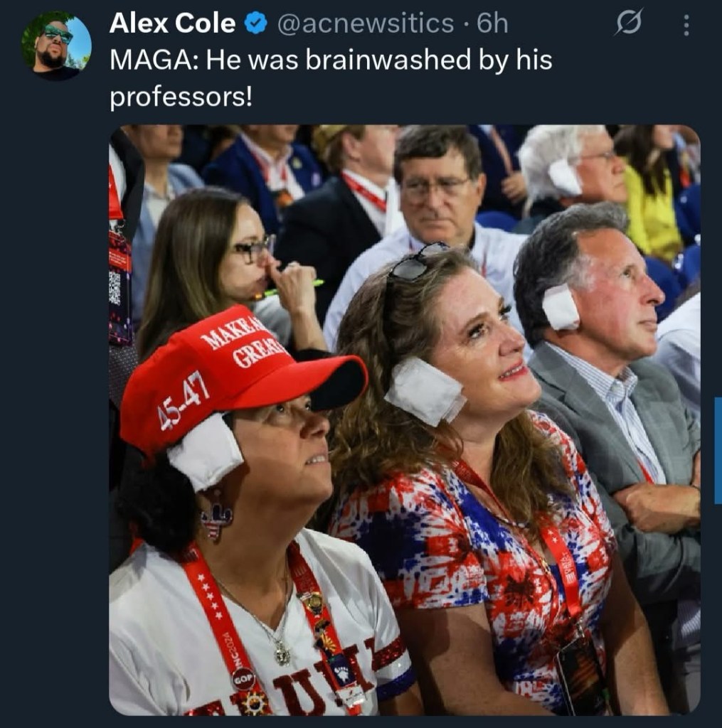This screenshot has width=722, height=728.
Task: Tap the Grok slash-circle icon
Action: tap(629, 23)
